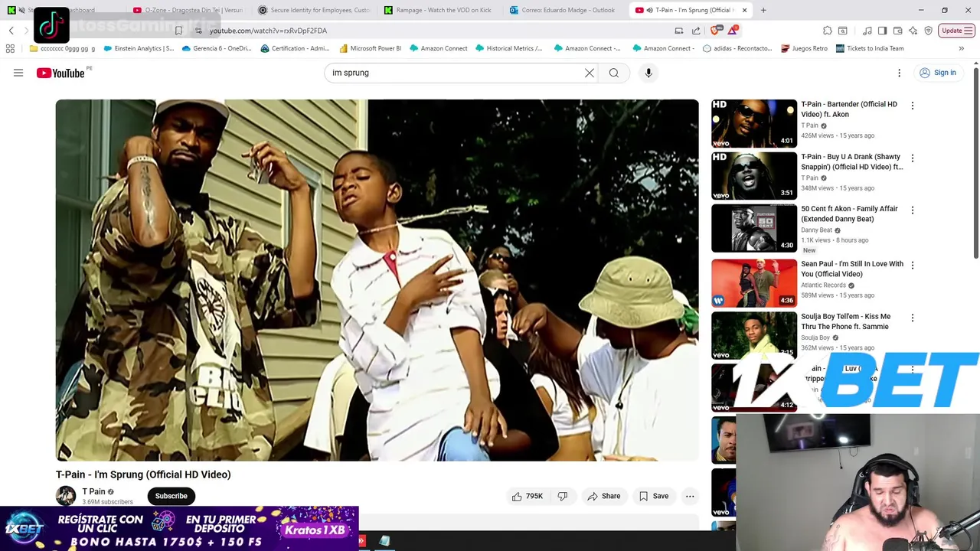
Task: Open the cccccccc 0ggg bookmark folder
Action: coord(63,48)
